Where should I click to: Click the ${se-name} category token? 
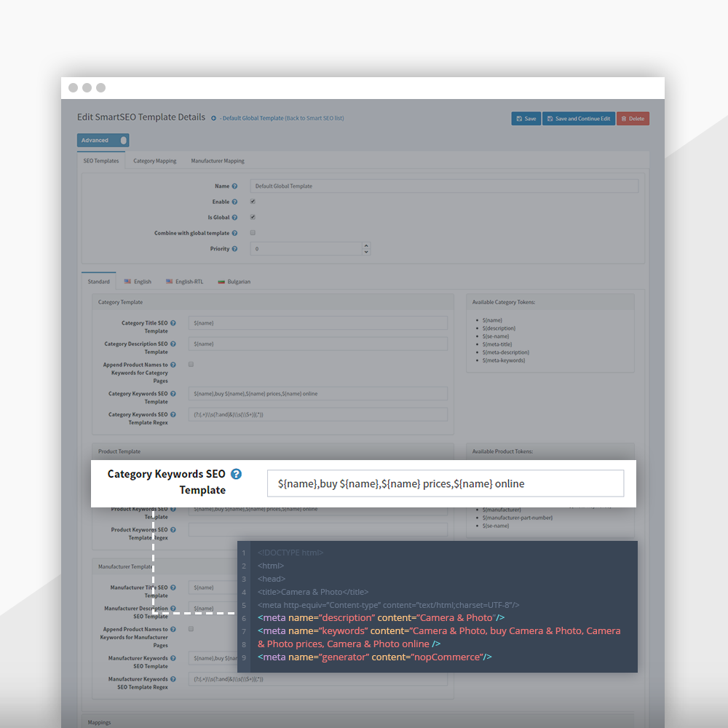click(496, 336)
